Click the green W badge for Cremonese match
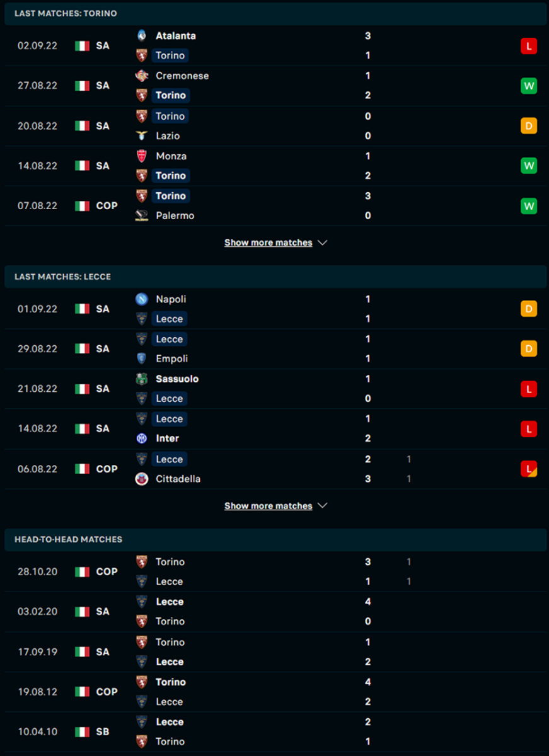 (528, 86)
